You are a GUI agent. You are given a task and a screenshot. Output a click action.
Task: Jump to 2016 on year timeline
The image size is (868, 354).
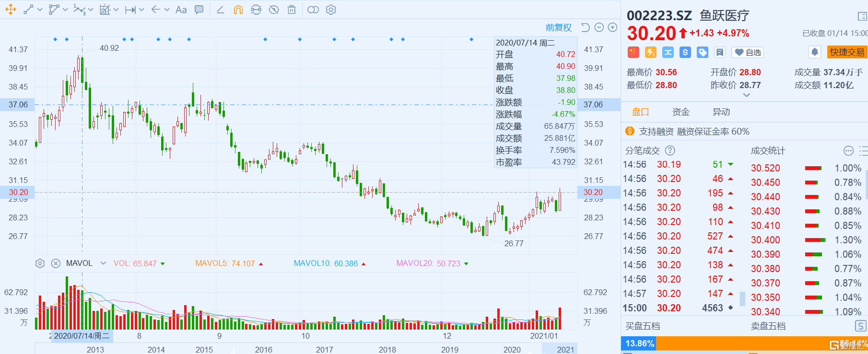coord(263,349)
